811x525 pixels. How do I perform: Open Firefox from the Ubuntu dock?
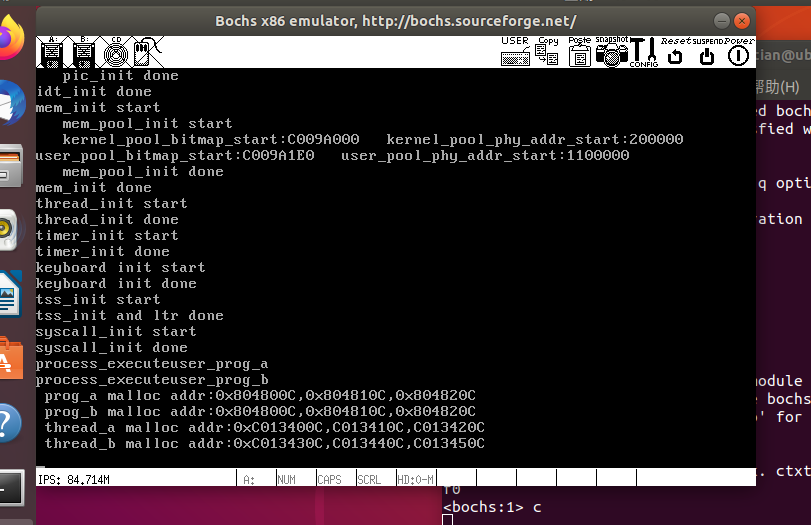click(x=10, y=39)
